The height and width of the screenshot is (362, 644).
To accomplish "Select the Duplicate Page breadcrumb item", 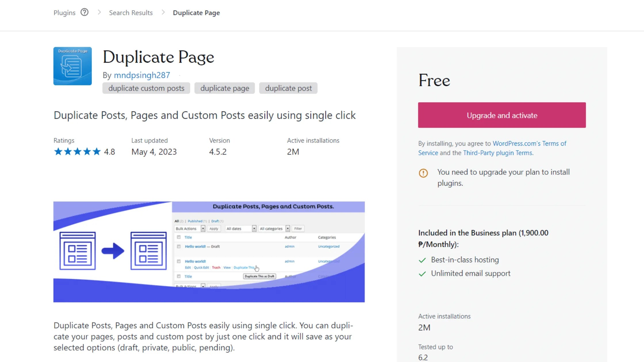I will point(196,13).
